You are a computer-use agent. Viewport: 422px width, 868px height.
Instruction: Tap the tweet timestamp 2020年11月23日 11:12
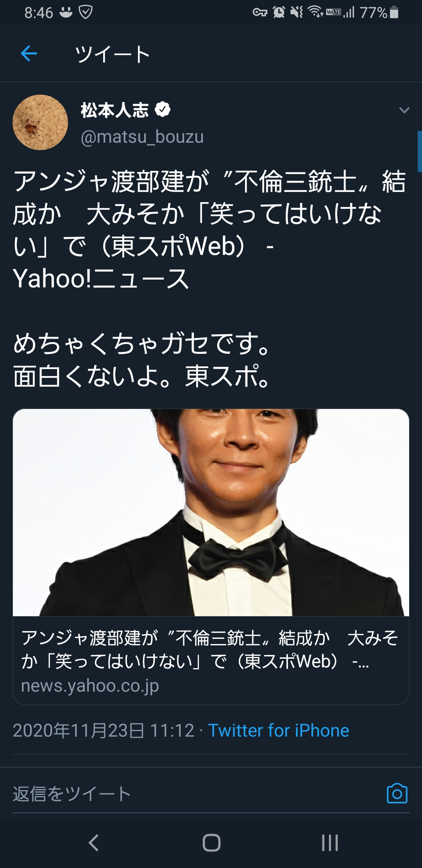tap(104, 730)
